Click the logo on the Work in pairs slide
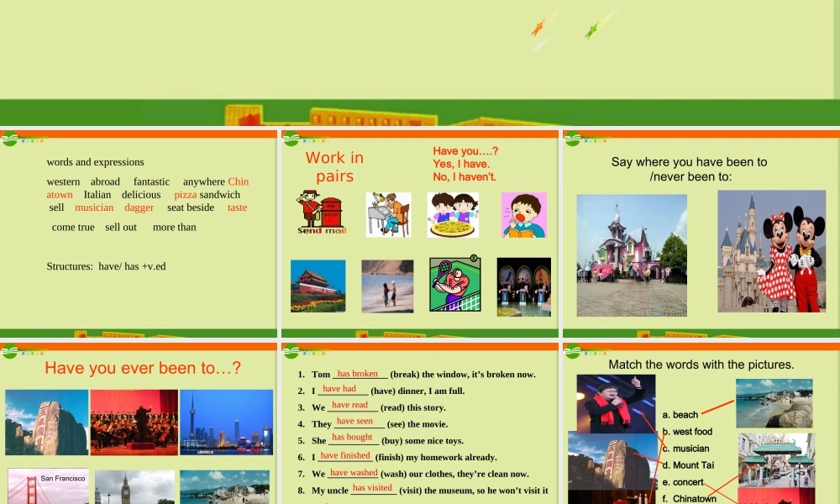This screenshot has height=504, width=840. click(291, 139)
